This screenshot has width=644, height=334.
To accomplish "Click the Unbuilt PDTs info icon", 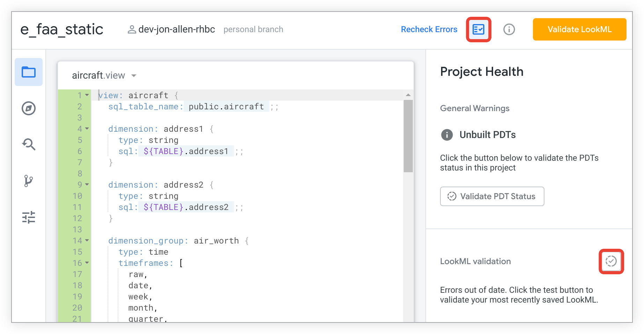I will 447,135.
